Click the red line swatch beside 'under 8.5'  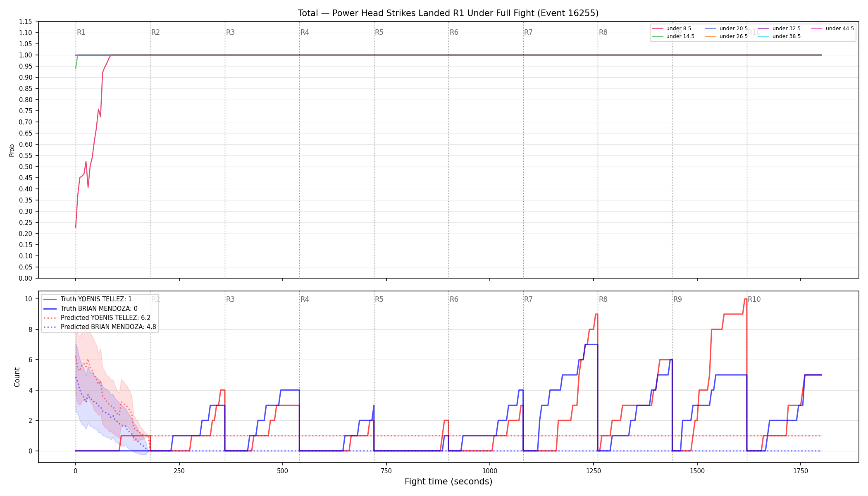658,29
